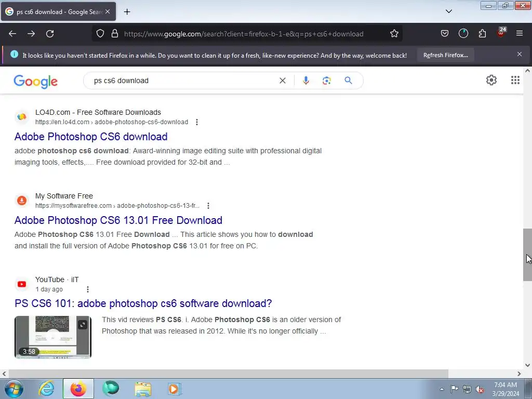Launch Internet Explorer from taskbar
Screen dimensions: 532x399
click(x=46, y=389)
